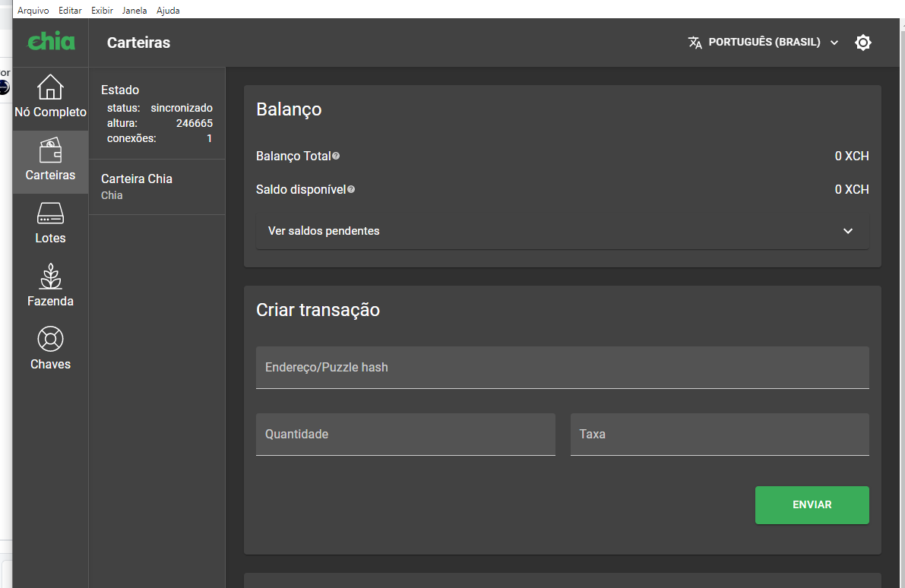The width and height of the screenshot is (905, 588).
Task: Focus the Quantidade amount field
Action: (405, 435)
